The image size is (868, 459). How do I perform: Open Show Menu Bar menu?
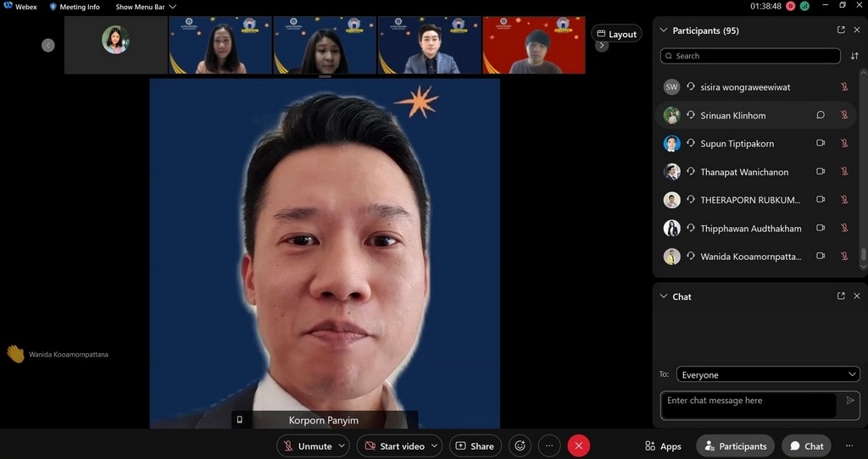pos(146,7)
